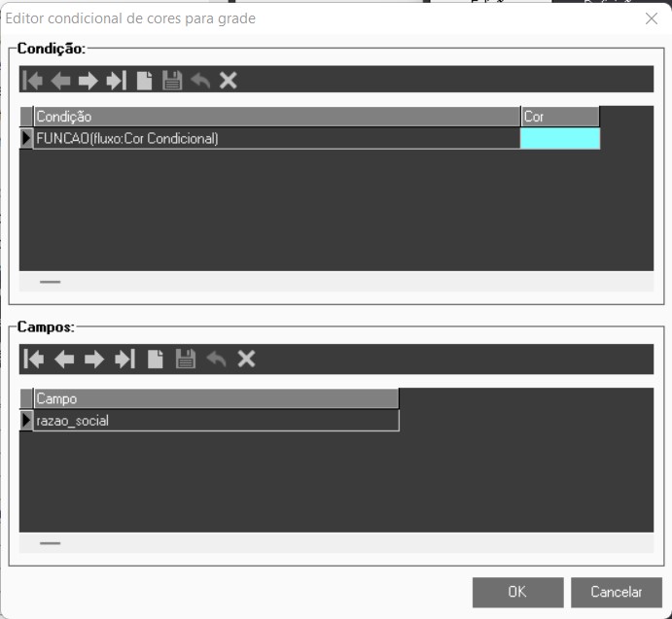The width and height of the screenshot is (672, 619).
Task: Go to first record in Condição toolbar
Action: [32, 81]
